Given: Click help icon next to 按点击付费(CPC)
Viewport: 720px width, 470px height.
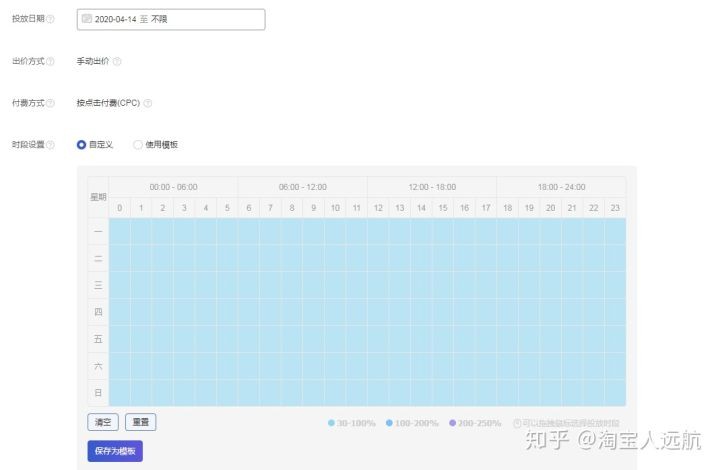Looking at the screenshot, I should 148,103.
